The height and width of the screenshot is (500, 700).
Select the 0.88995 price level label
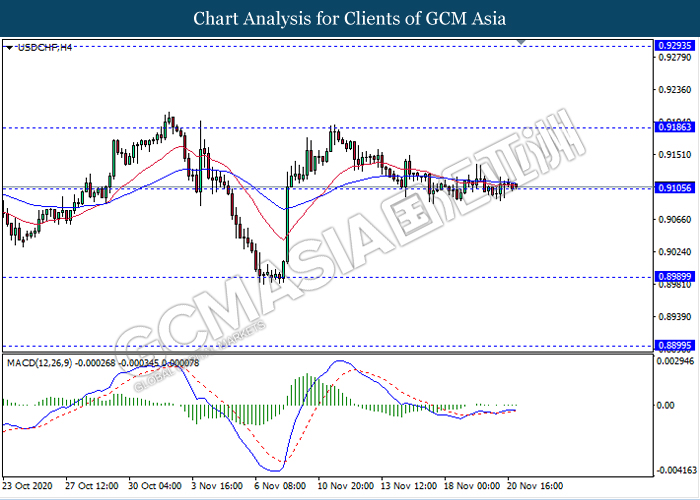674,346
